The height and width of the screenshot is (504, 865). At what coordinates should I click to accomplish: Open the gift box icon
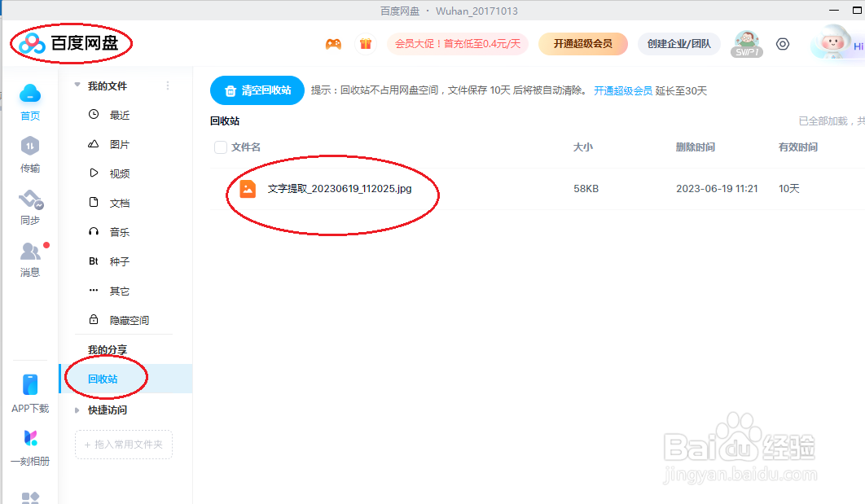[x=366, y=44]
